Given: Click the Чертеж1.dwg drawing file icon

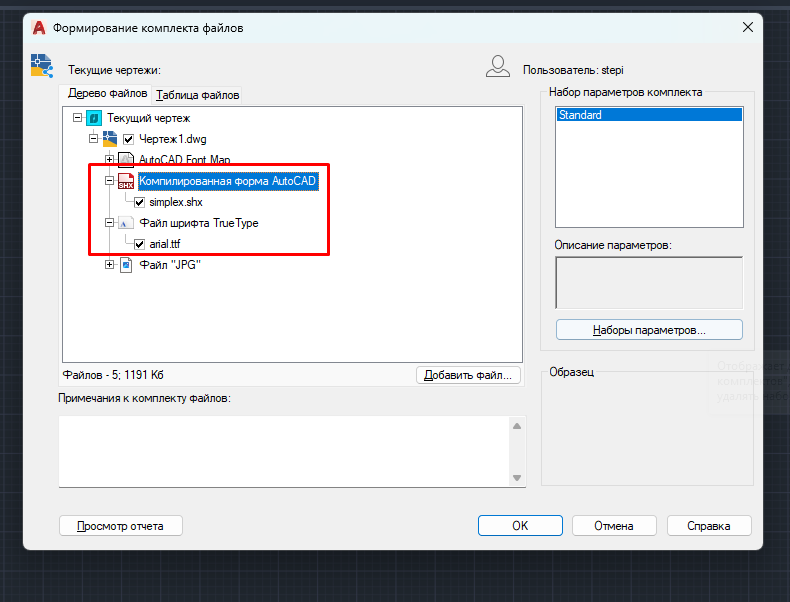Looking at the screenshot, I should coord(110,139).
